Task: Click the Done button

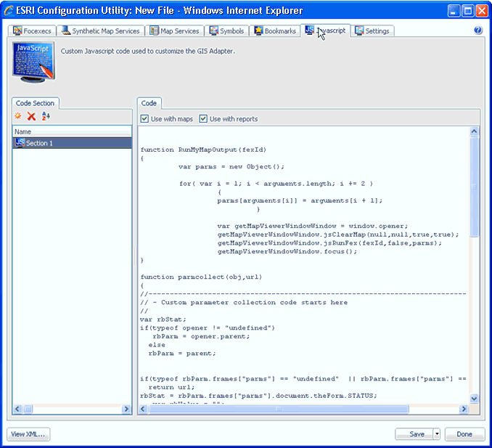Action: click(464, 434)
